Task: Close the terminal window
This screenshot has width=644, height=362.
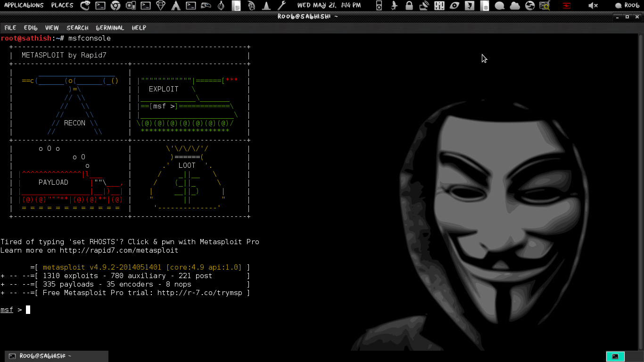Action: (x=636, y=16)
